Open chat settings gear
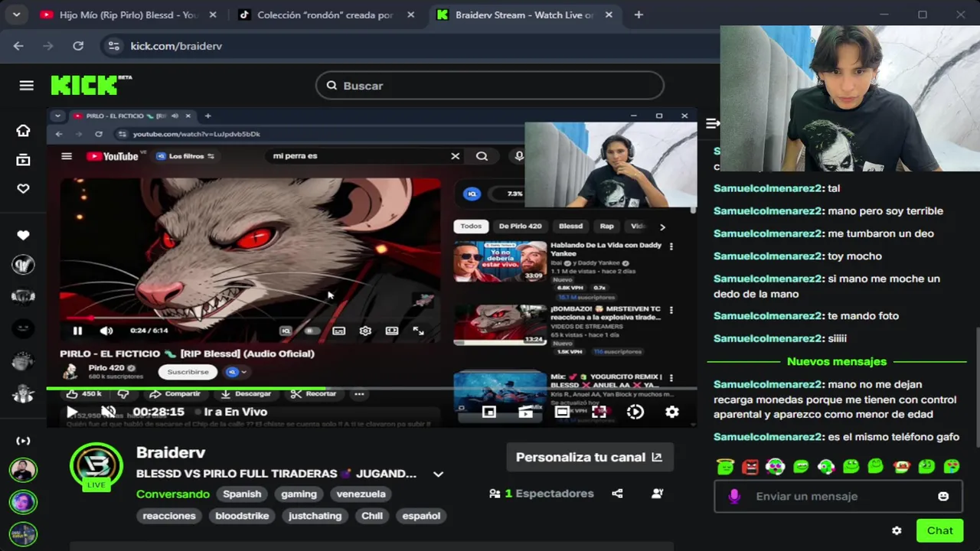This screenshot has height=551, width=980. coord(897,530)
